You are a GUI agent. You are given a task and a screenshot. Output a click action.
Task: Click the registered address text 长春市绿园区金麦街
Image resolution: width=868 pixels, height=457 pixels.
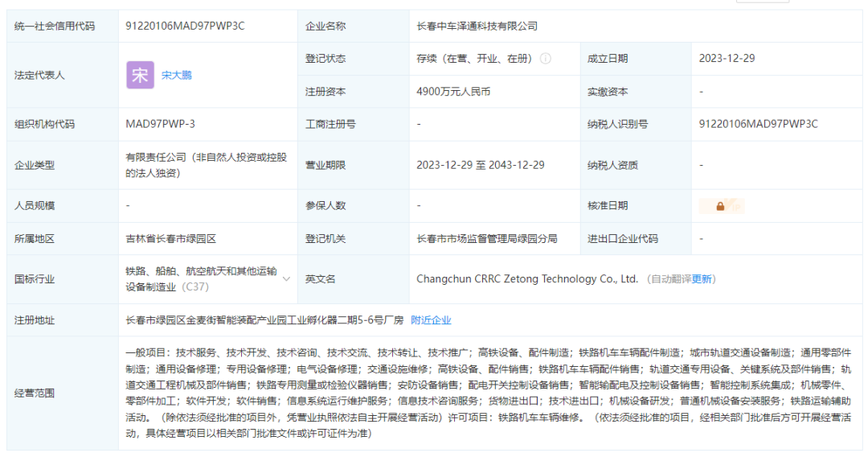click(x=264, y=320)
